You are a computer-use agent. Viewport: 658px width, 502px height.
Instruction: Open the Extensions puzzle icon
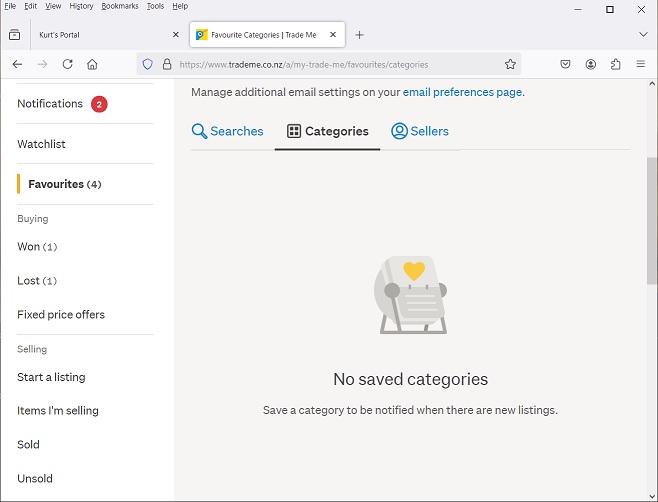click(x=616, y=64)
